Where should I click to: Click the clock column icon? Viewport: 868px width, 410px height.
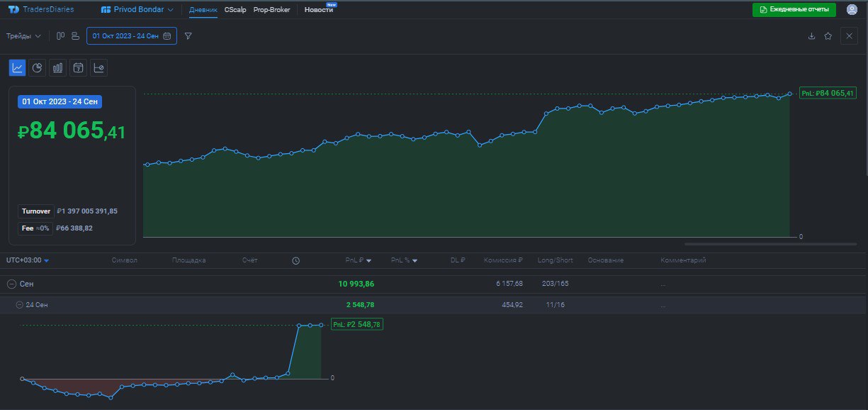295,260
